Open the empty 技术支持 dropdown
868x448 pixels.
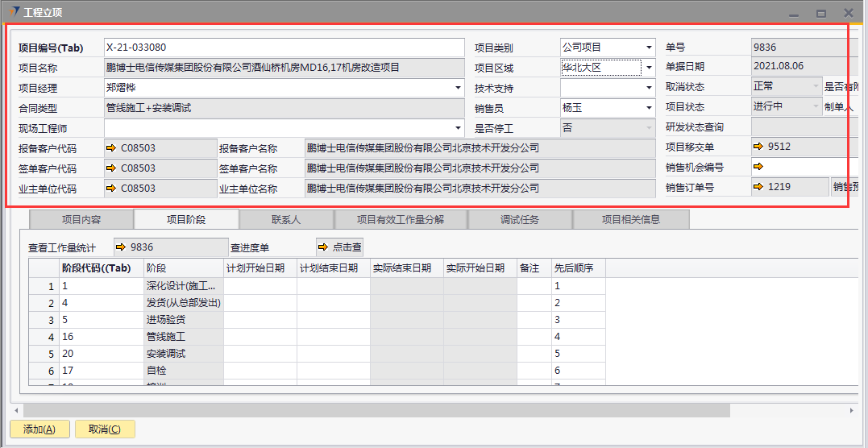(x=649, y=88)
